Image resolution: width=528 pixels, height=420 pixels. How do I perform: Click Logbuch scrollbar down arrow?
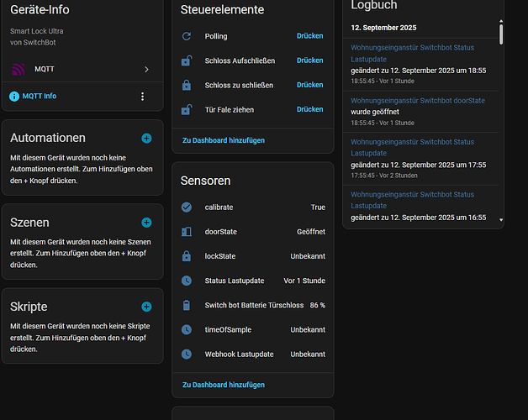click(501, 220)
